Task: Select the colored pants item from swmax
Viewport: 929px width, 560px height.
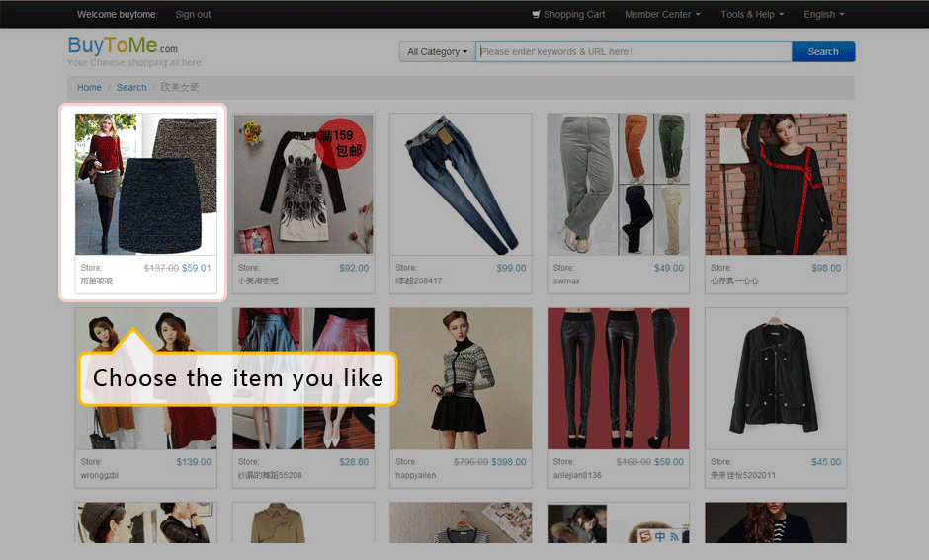Action: [x=618, y=185]
